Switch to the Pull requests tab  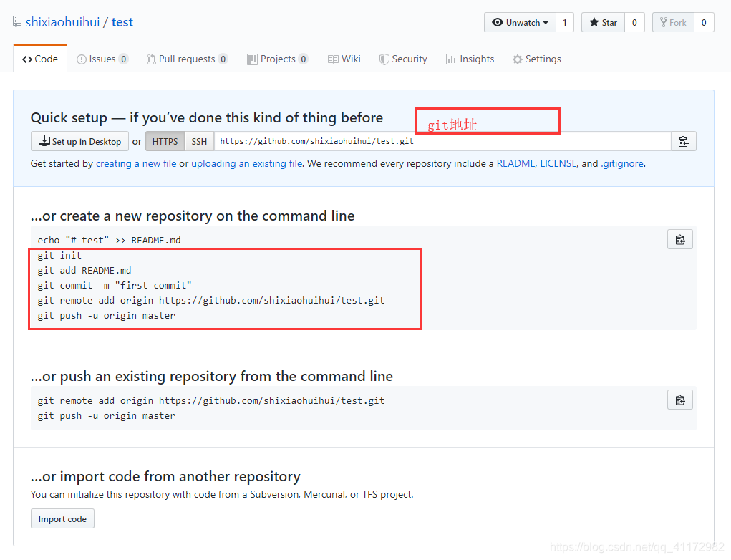[188, 59]
